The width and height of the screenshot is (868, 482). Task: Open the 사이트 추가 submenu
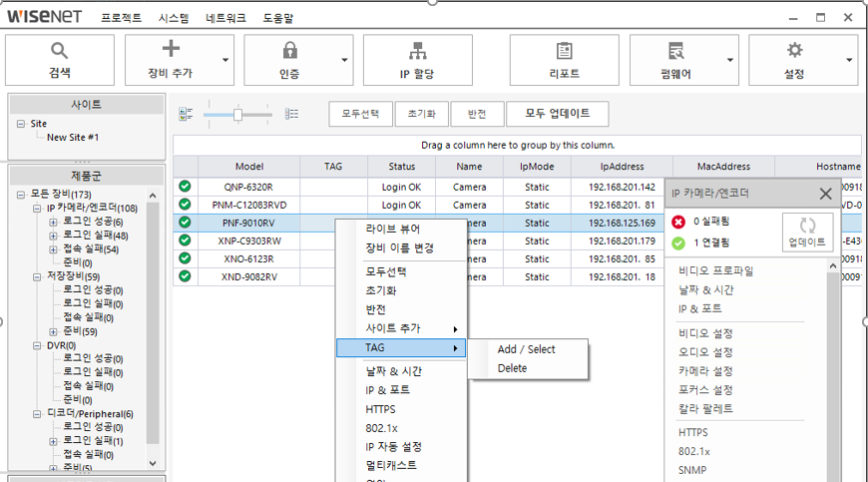click(401, 328)
